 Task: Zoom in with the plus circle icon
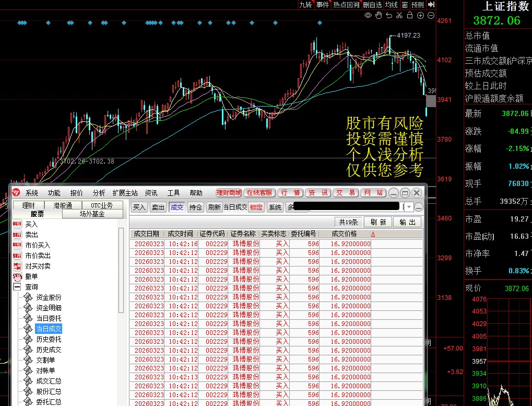pos(421,16)
